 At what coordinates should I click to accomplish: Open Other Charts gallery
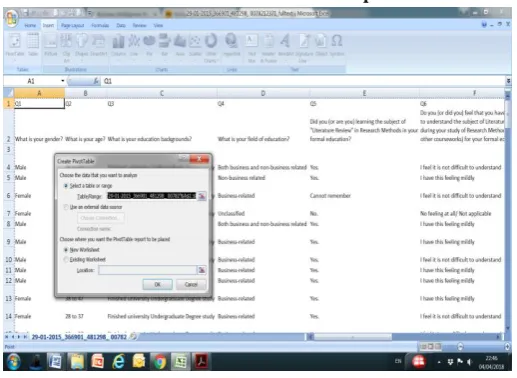[x=211, y=48]
